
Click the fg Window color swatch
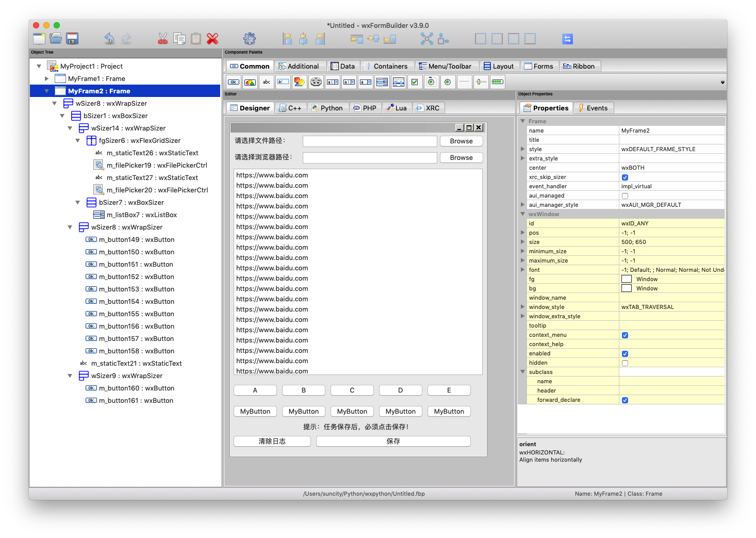[x=626, y=279]
